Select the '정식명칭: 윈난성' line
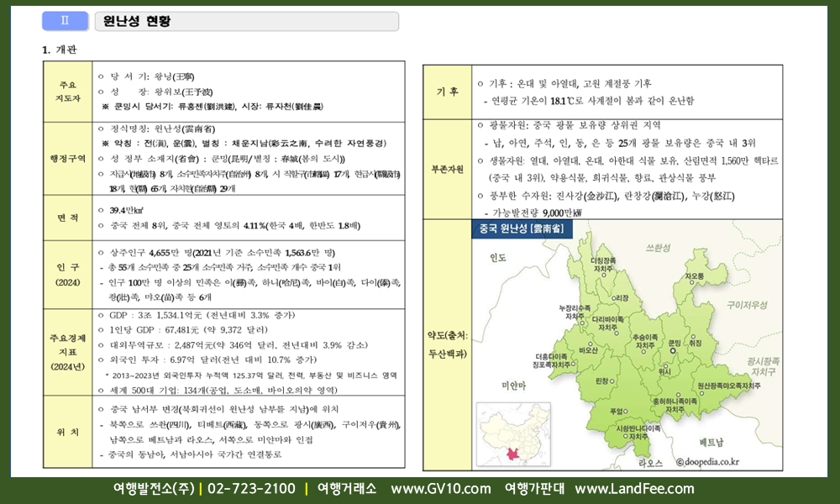This screenshot has height=504, width=840. pyautogui.click(x=157, y=129)
